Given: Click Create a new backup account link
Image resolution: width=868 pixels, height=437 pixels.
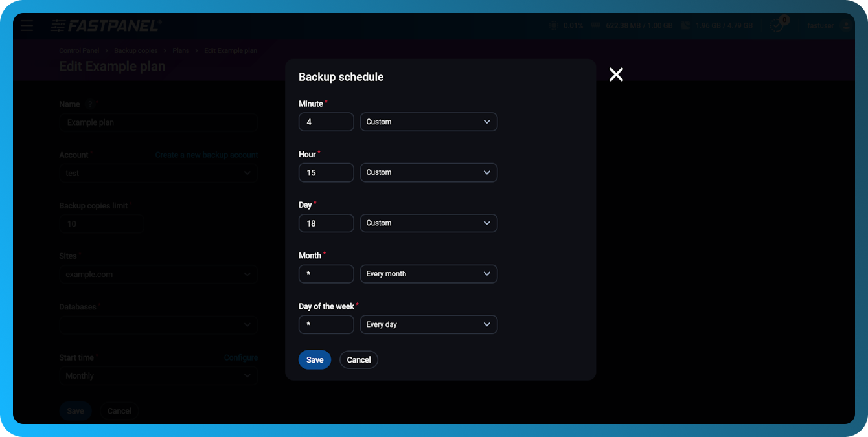Looking at the screenshot, I should click(x=206, y=155).
